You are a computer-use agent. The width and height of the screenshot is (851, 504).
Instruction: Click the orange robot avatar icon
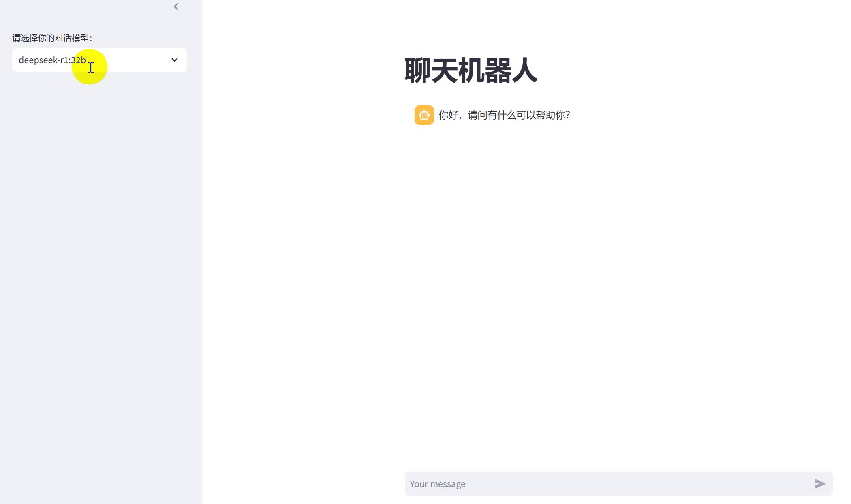[x=424, y=115]
